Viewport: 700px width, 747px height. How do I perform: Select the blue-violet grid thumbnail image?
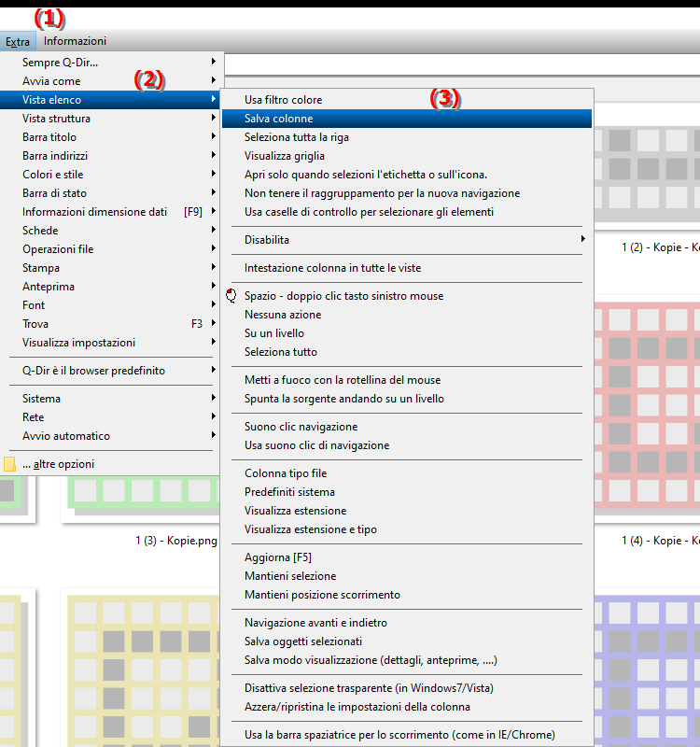pos(647,670)
